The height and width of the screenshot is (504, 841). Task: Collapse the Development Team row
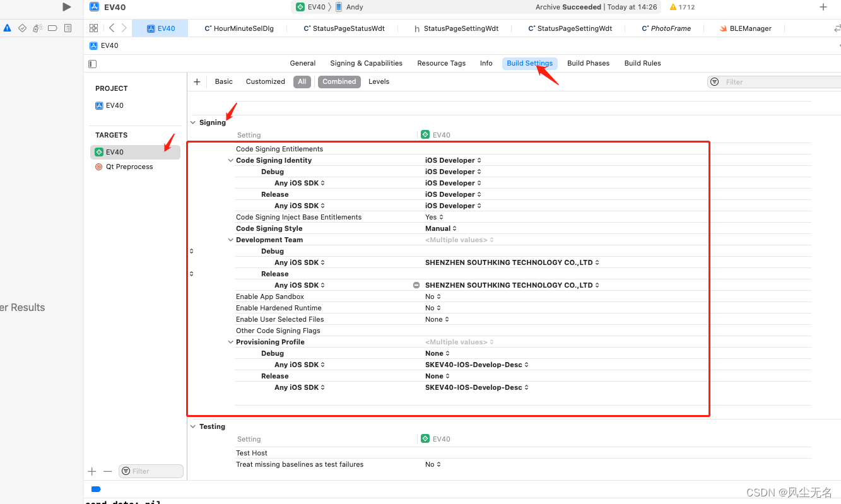pyautogui.click(x=231, y=240)
